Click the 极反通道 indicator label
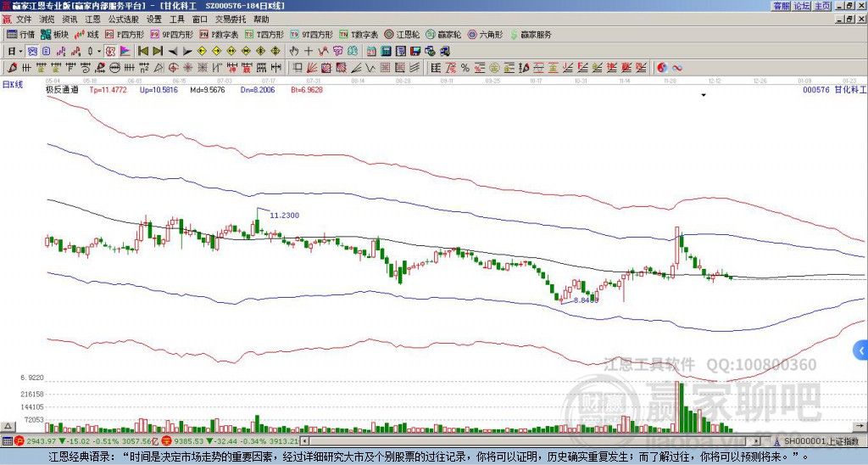868x465 pixels. (61, 89)
